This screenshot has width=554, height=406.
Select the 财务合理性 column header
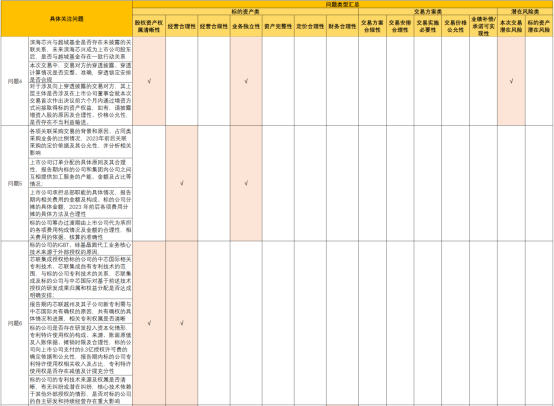[342, 26]
